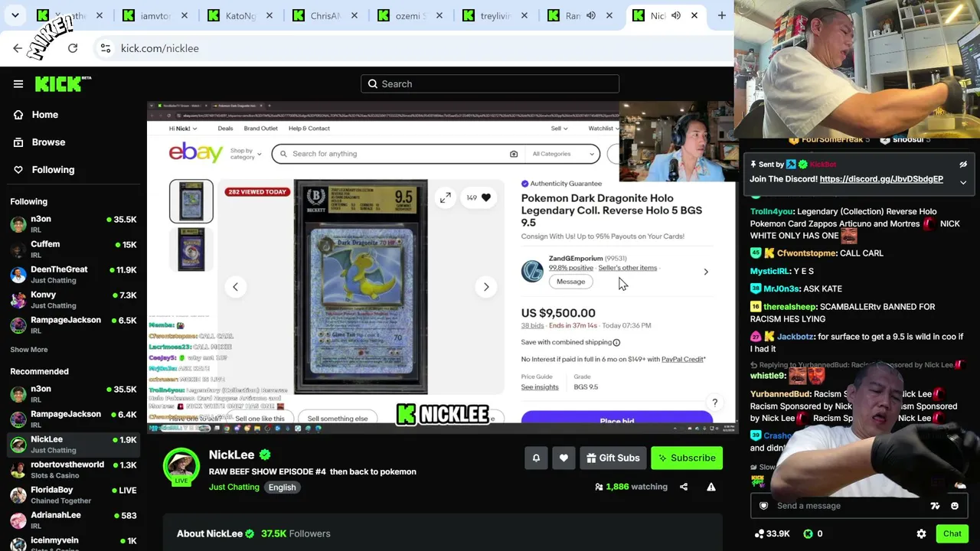The image size is (980, 551).
Task: Subscribe to NickLee
Action: (687, 458)
